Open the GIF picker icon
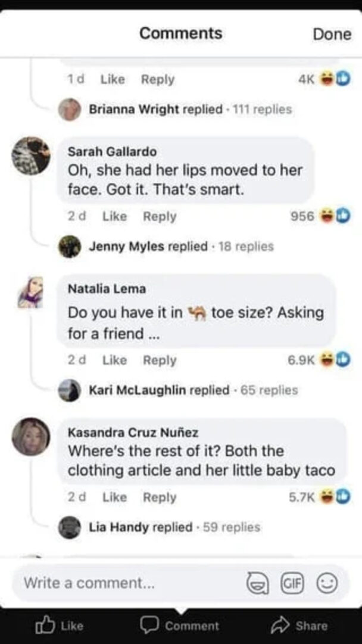Image resolution: width=362 pixels, height=644 pixels. [x=292, y=584]
